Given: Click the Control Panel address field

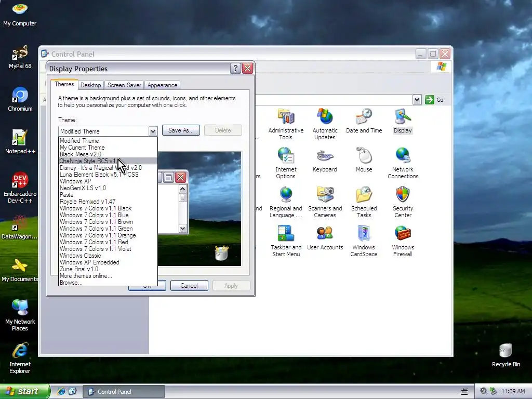Looking at the screenshot, I should 334,100.
